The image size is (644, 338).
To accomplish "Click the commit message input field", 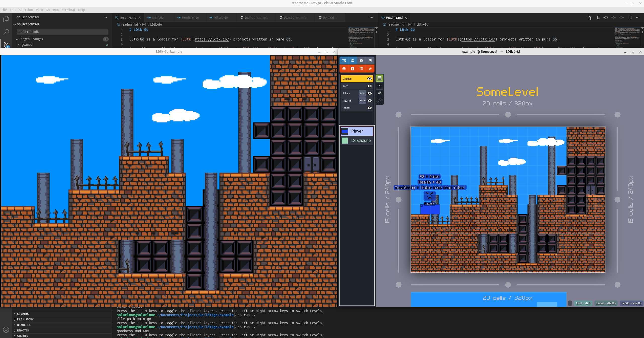I will pos(62,32).
